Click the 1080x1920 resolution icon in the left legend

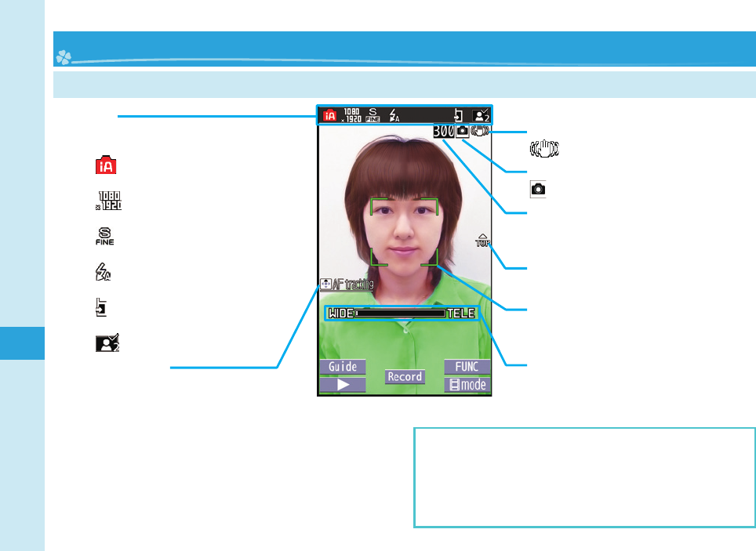tap(108, 201)
